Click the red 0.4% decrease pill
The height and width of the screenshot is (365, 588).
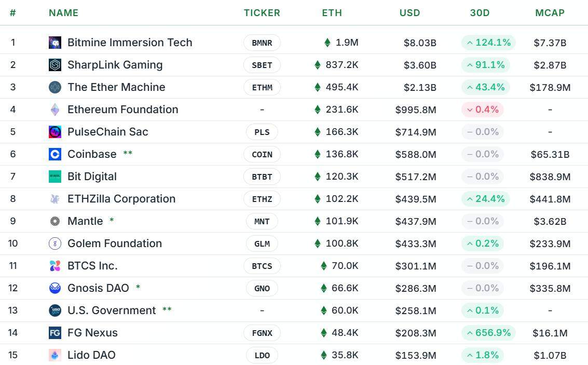click(x=482, y=110)
